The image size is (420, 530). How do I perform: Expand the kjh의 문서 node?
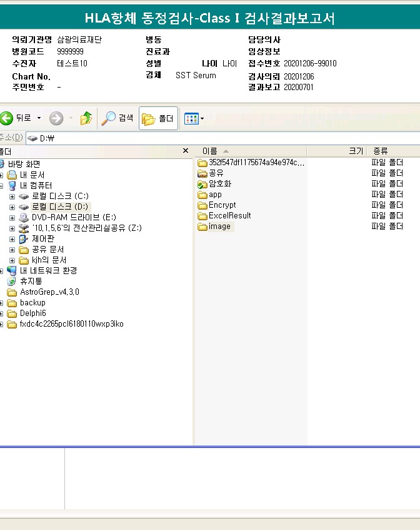tap(12, 260)
